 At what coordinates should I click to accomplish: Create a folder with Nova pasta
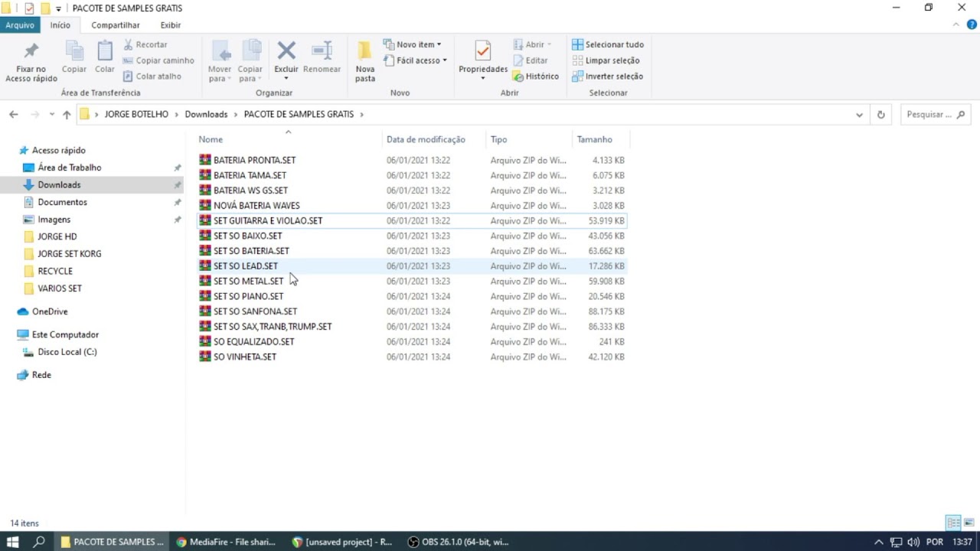365,62
